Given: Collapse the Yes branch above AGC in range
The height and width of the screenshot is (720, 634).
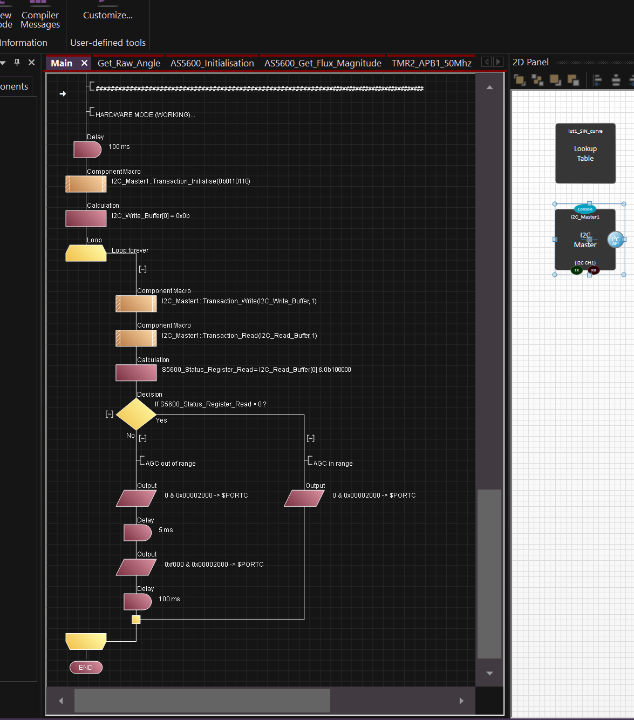Looking at the screenshot, I should pyautogui.click(x=310, y=439).
